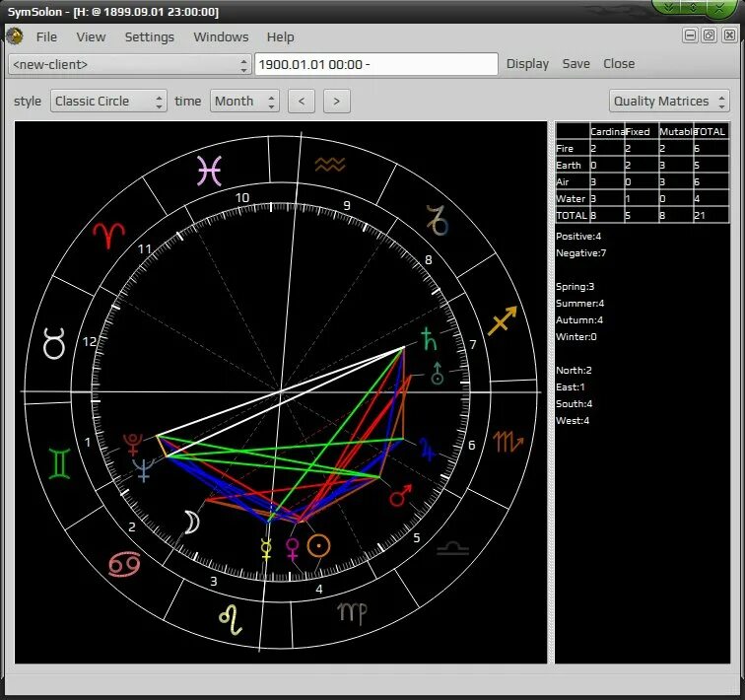Click the house number 10 label

pos(242,198)
